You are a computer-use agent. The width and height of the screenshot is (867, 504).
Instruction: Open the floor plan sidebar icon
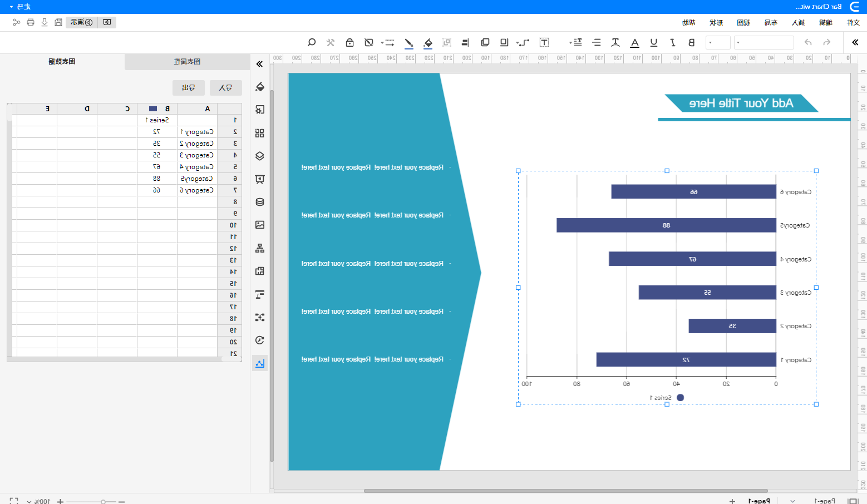(260, 271)
